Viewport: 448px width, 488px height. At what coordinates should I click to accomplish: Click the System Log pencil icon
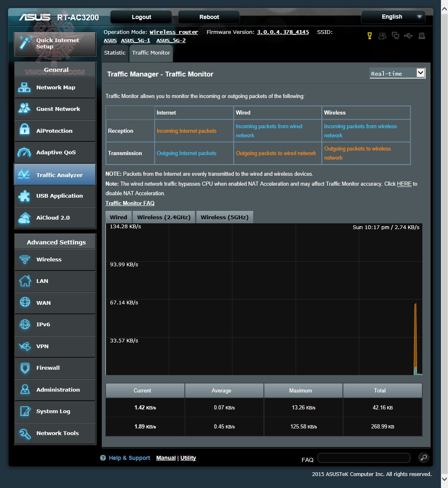[x=25, y=411]
